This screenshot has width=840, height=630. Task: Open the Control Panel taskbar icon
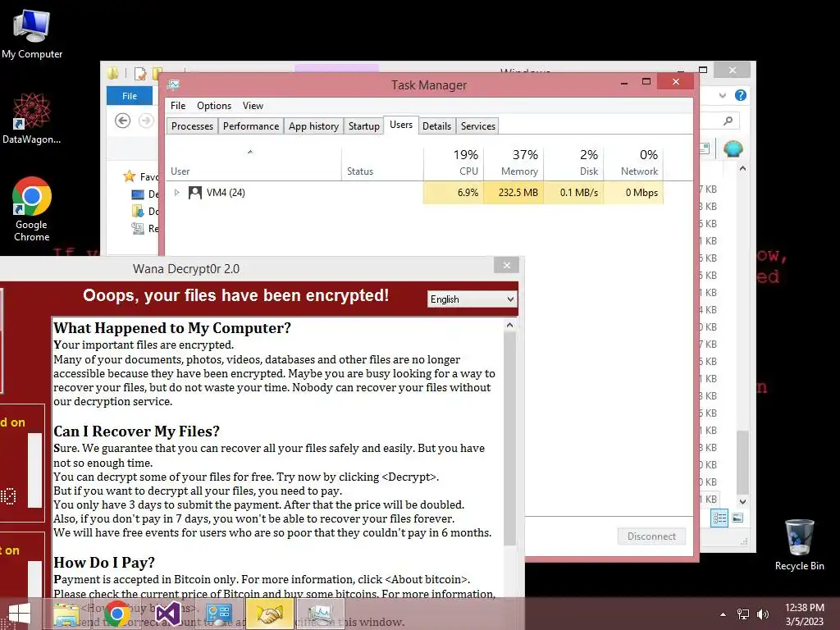click(x=218, y=614)
